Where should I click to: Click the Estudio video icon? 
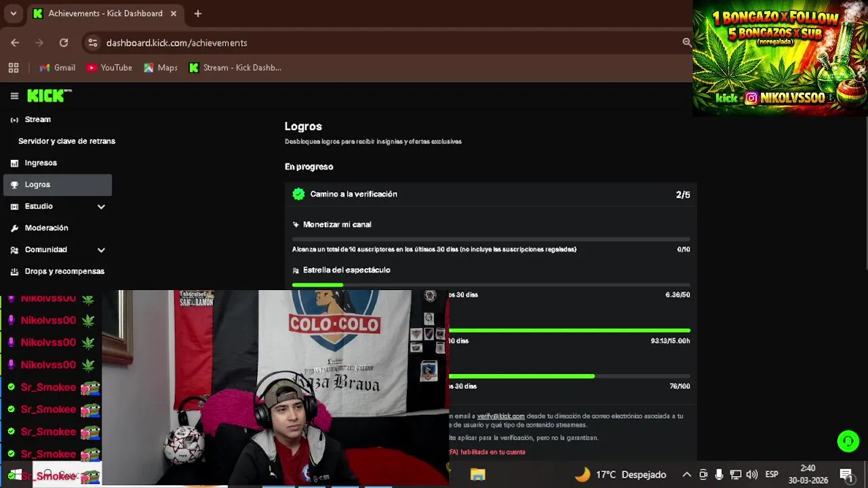coord(14,207)
